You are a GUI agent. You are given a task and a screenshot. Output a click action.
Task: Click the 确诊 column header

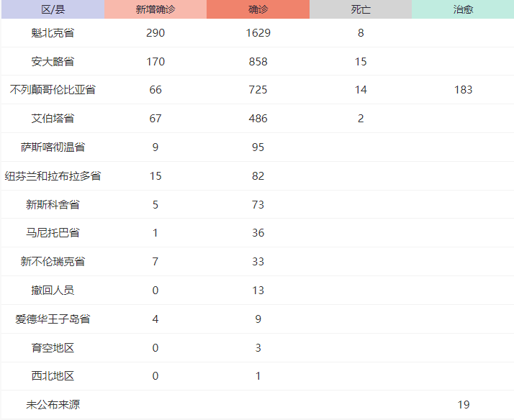pos(258,9)
